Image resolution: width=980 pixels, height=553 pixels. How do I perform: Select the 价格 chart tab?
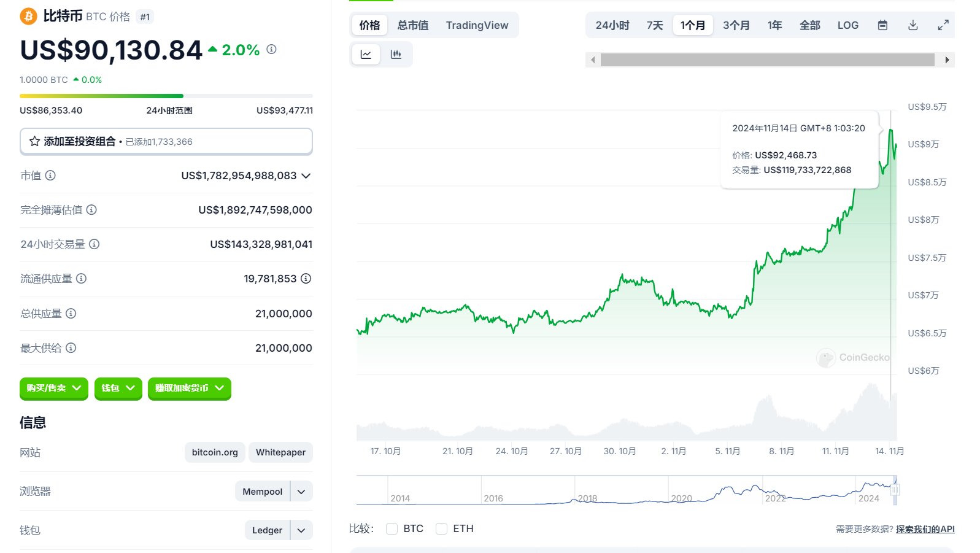point(369,25)
